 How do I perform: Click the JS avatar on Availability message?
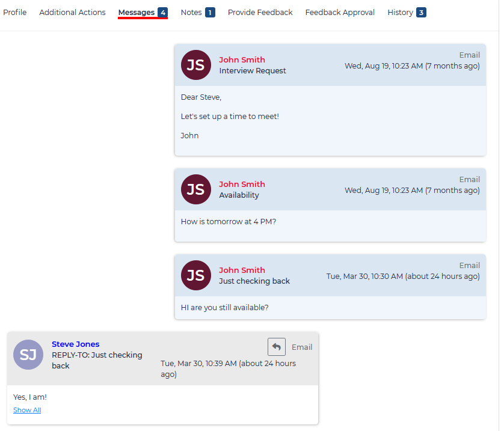pyautogui.click(x=195, y=189)
